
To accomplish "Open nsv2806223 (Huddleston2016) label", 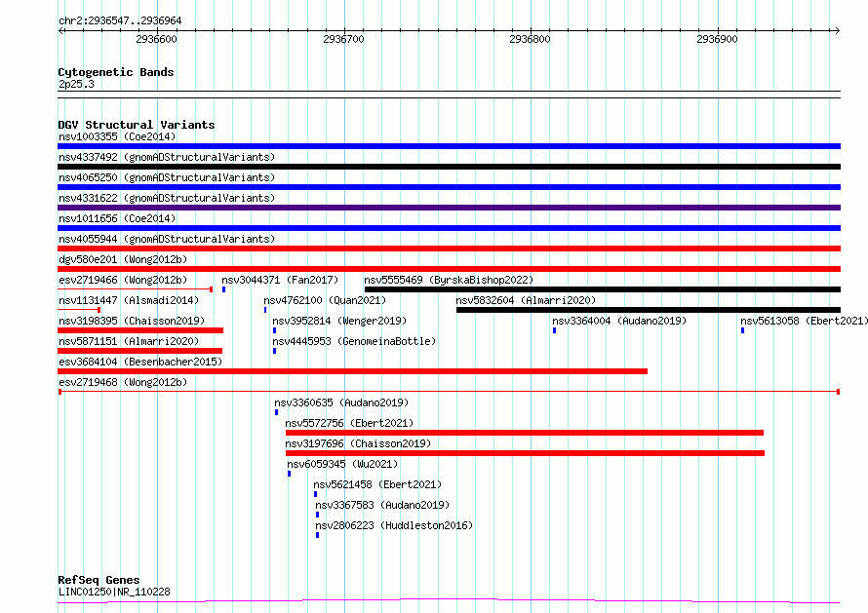I will pos(394,525).
